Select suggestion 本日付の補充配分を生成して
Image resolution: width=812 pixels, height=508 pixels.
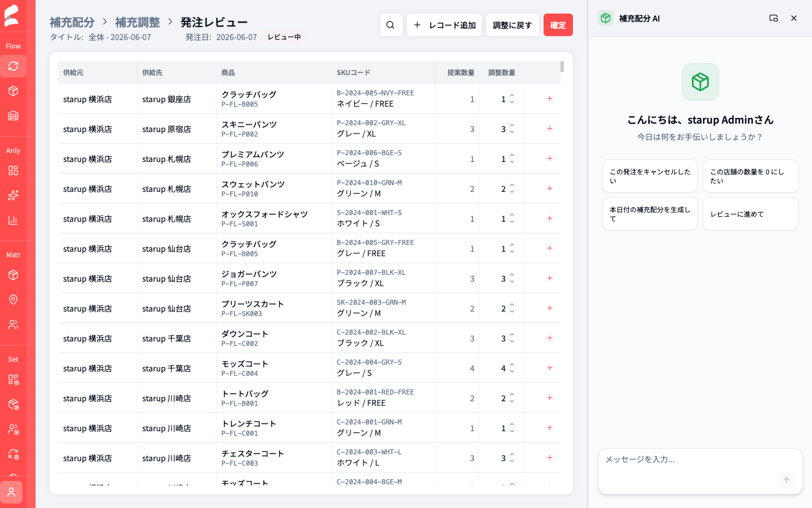[x=650, y=214]
